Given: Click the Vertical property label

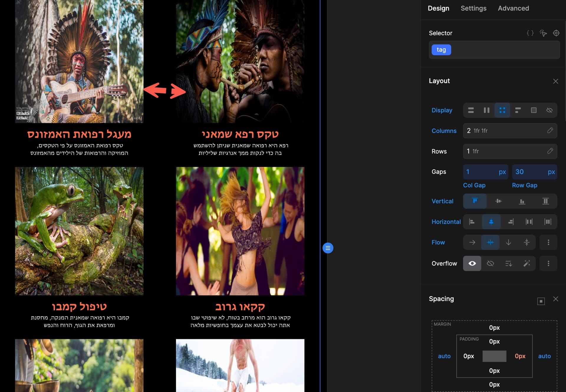Looking at the screenshot, I should tap(442, 201).
